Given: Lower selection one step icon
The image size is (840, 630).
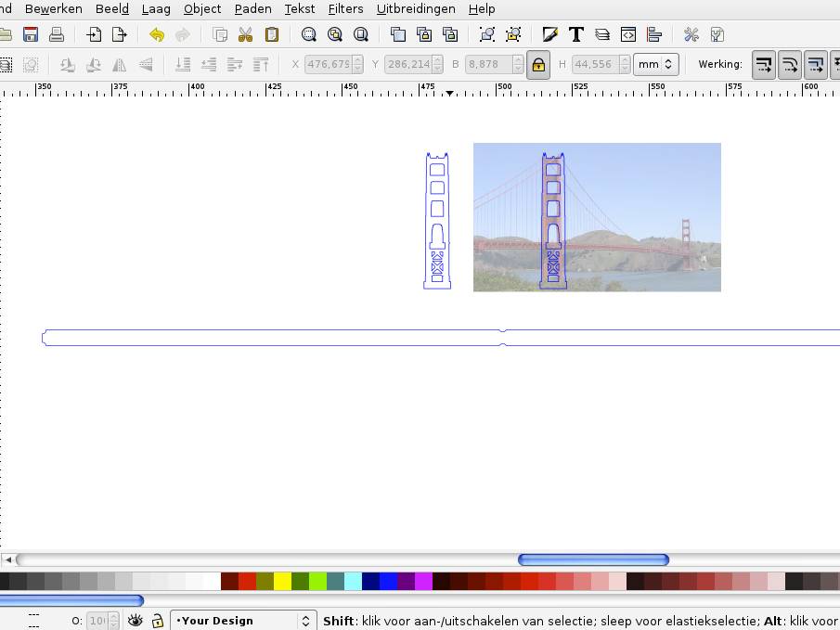Looking at the screenshot, I should click(x=209, y=65).
